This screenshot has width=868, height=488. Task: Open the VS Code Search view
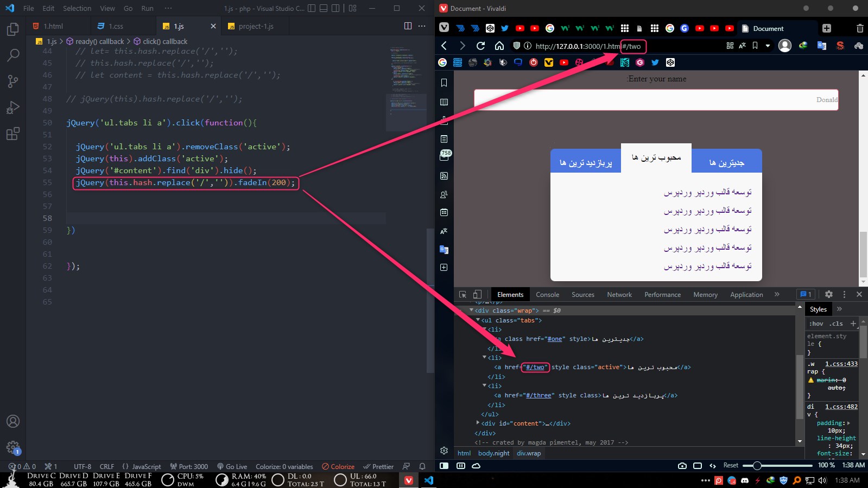[x=12, y=55]
